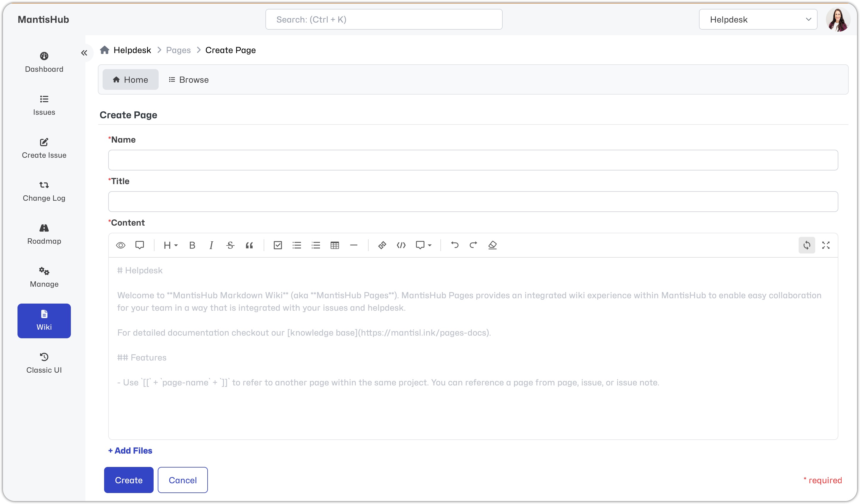Viewport: 860px width, 504px height.
Task: Click the Name input field
Action: click(x=473, y=160)
